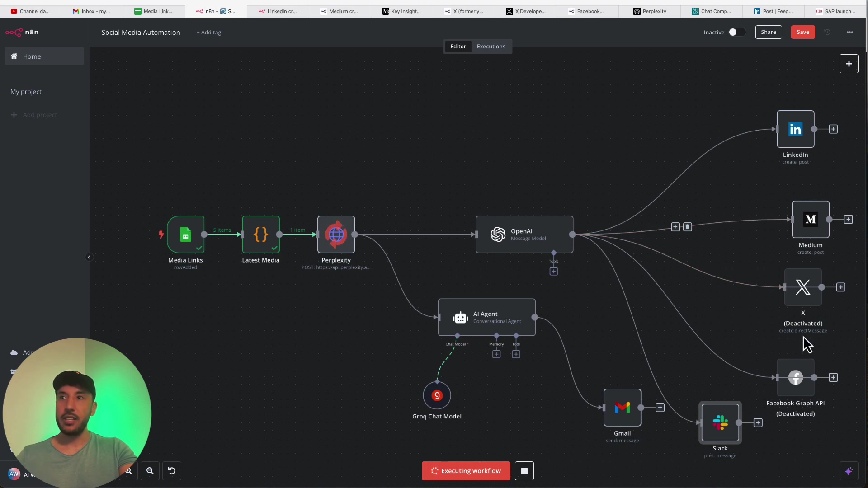Zoom out the canvas
This screenshot has width=868, height=488.
(150, 471)
